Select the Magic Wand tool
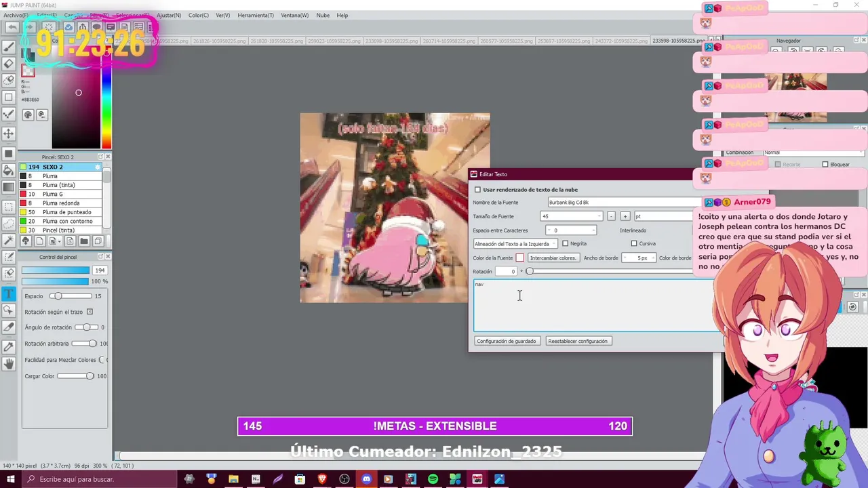The height and width of the screenshot is (488, 868). 9,241
